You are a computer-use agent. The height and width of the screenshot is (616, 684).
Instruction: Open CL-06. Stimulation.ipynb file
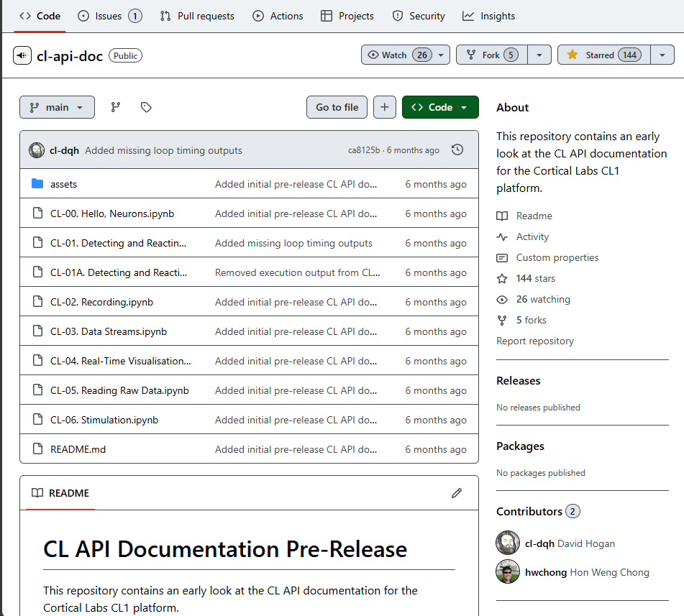coord(104,420)
